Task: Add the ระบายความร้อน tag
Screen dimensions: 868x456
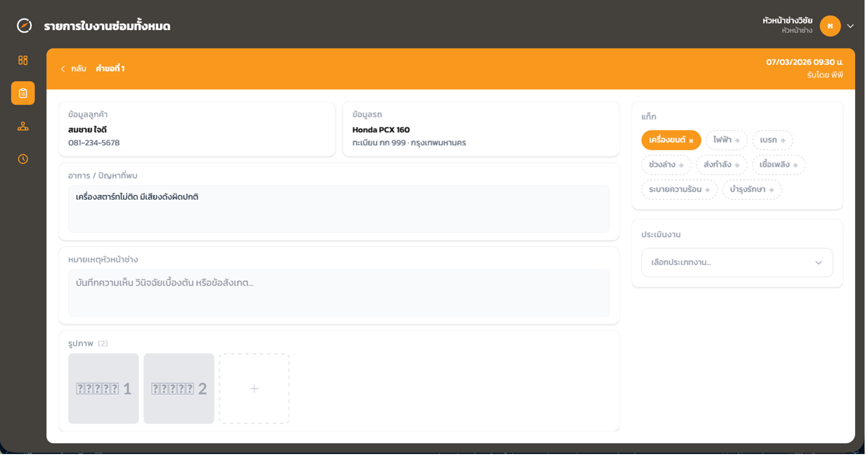Action: 682,190
